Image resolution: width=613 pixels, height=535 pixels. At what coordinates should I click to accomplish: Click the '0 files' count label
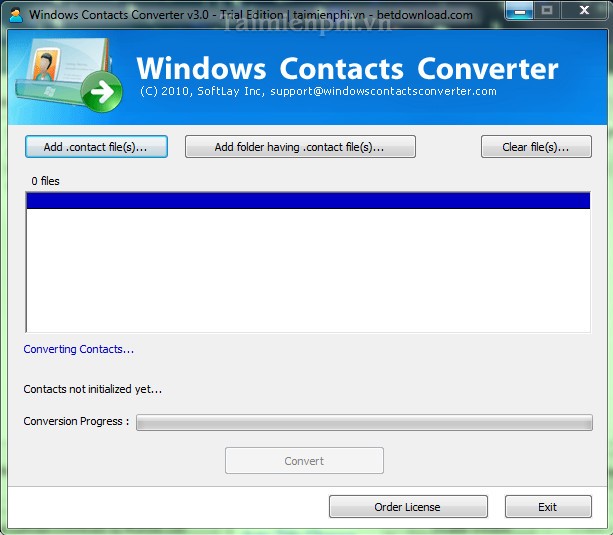45,181
